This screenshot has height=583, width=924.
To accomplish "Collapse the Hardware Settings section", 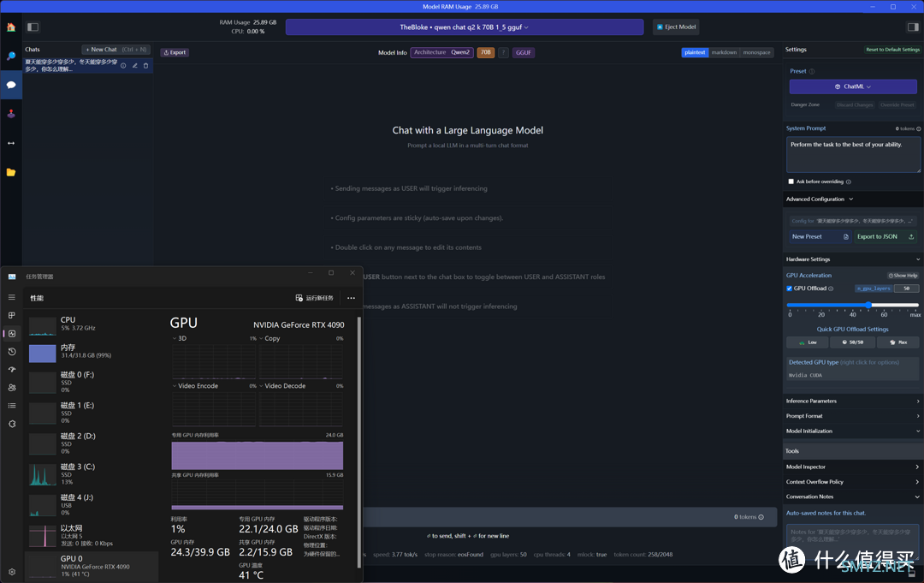I will (x=853, y=259).
